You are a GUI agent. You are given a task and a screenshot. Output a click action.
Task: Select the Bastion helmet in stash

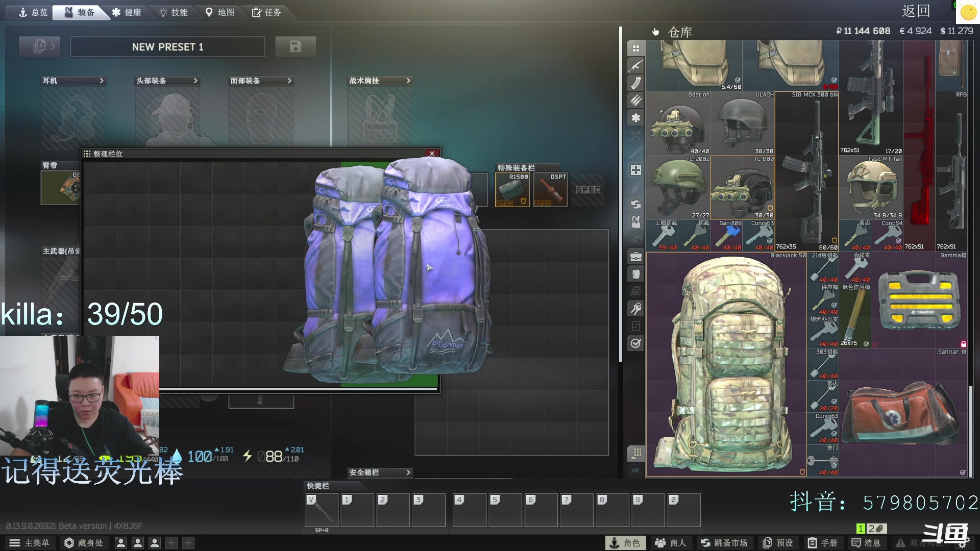coord(678,123)
